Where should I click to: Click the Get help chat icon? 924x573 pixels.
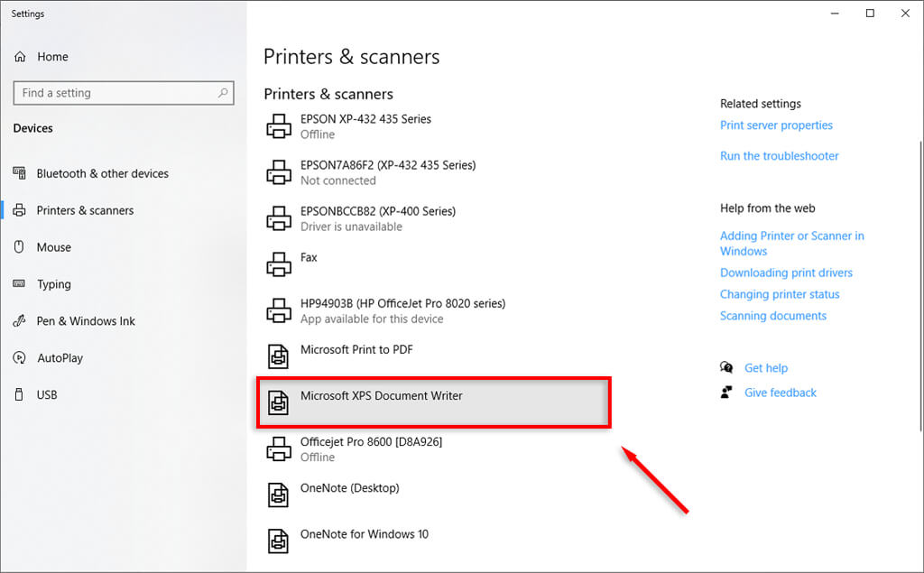726,368
